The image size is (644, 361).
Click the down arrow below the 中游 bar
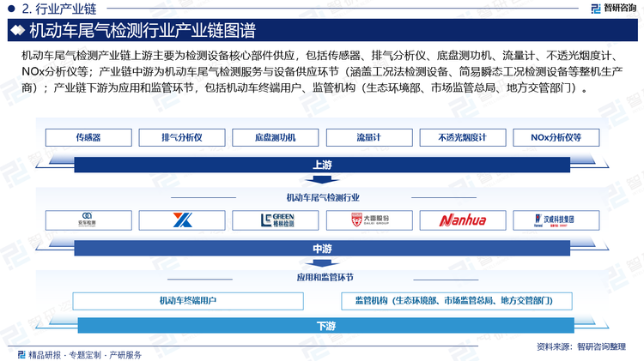click(x=322, y=263)
